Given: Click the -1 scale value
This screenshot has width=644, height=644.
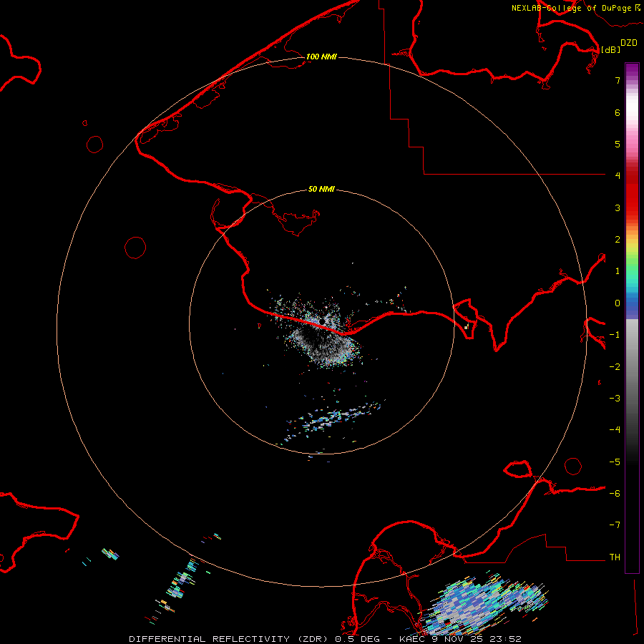Looking at the screenshot, I should click(x=615, y=335).
